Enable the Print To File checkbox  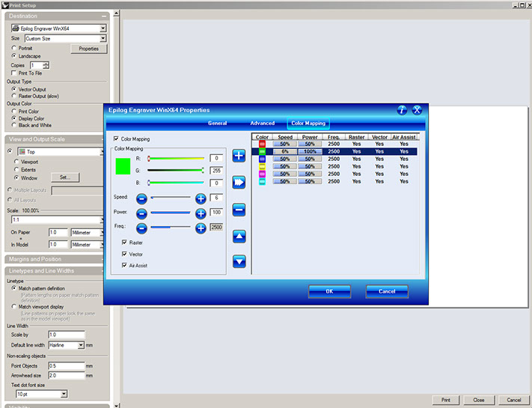(14, 73)
